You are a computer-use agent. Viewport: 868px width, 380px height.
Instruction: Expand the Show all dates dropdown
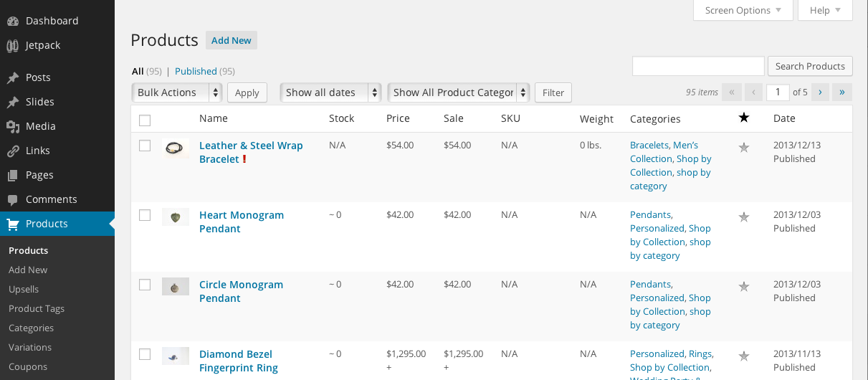tap(330, 92)
